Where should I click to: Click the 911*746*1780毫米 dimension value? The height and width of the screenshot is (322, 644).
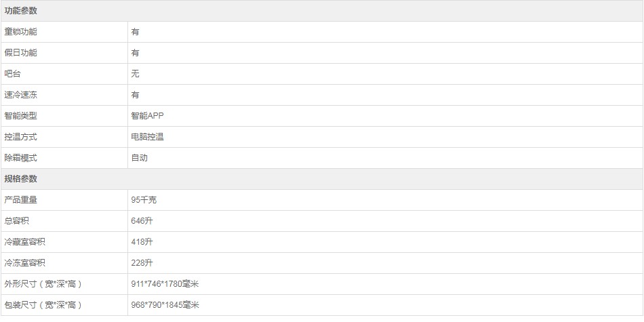pyautogui.click(x=165, y=284)
